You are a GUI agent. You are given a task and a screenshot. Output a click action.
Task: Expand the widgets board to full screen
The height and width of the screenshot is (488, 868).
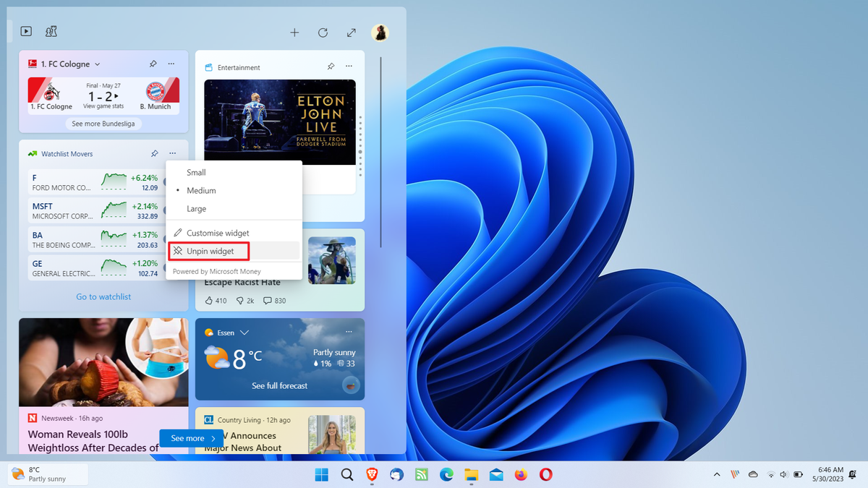coord(351,32)
